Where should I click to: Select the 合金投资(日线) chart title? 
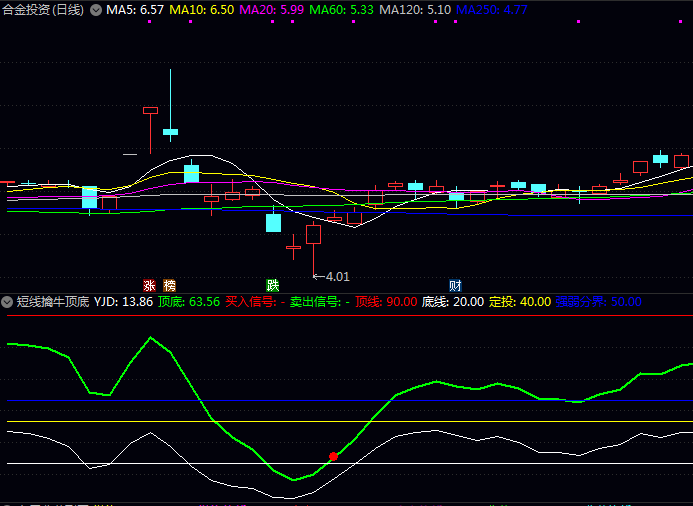point(43,10)
